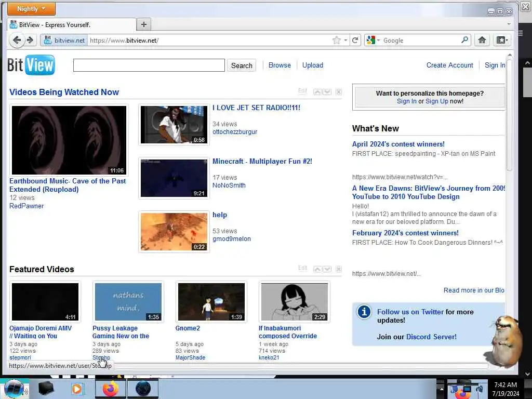Open the help video thumbnail
The width and height of the screenshot is (532, 399).
[174, 232]
